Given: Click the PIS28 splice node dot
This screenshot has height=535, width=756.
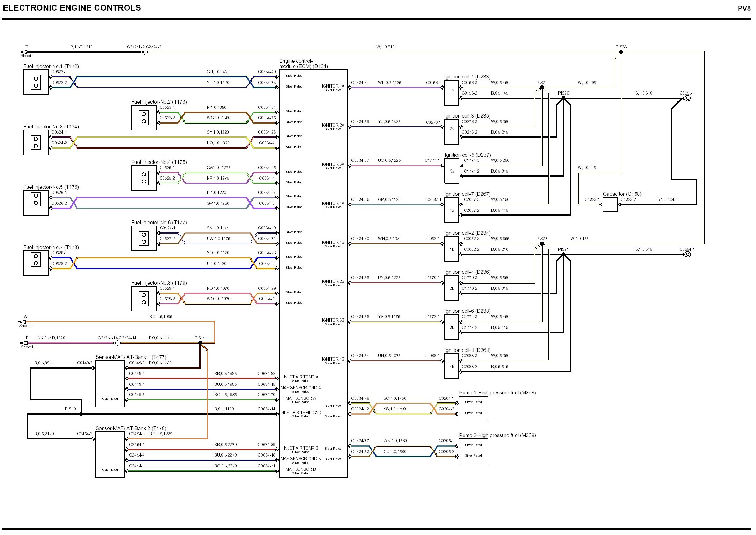Looking at the screenshot, I should [x=621, y=52].
